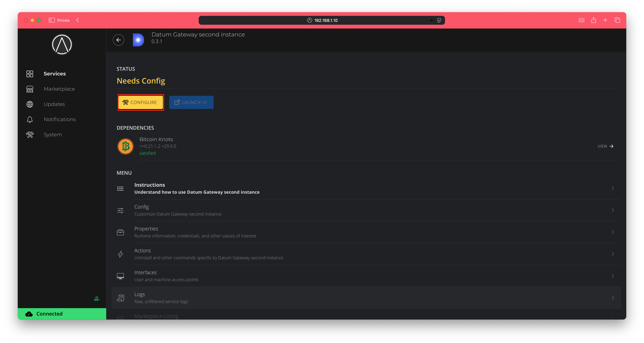This screenshot has height=343, width=644.
Task: Click the Safari Share button
Action: (x=593, y=20)
